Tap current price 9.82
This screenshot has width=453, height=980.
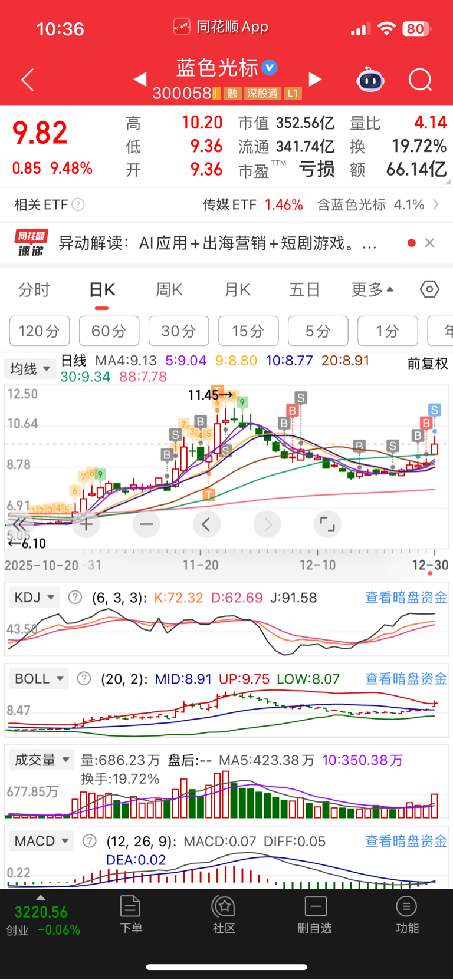point(40,133)
